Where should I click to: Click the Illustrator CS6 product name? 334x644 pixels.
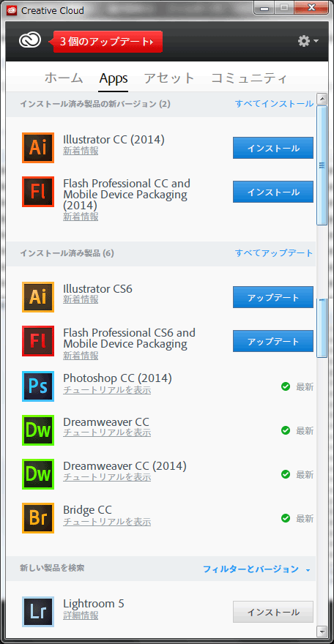[x=97, y=289]
